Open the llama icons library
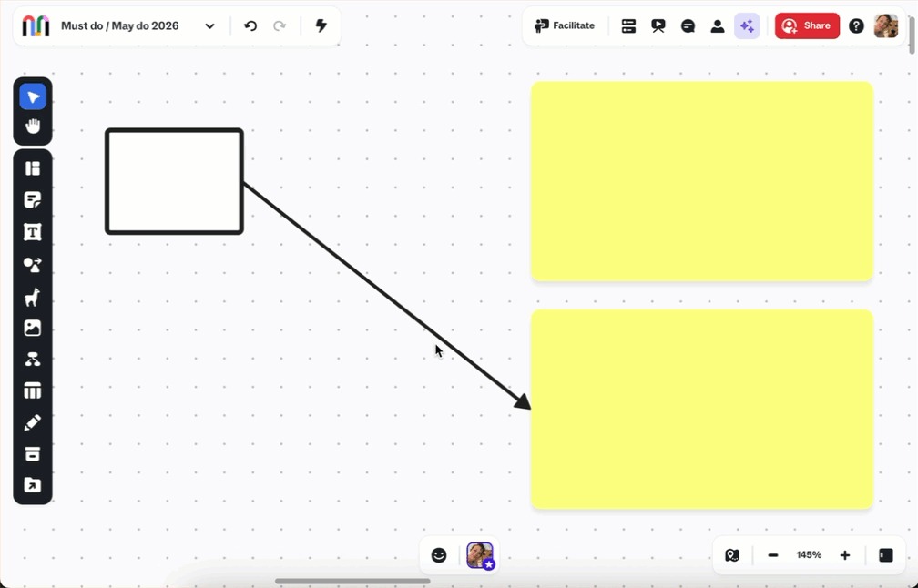This screenshot has width=918, height=588. 33,297
